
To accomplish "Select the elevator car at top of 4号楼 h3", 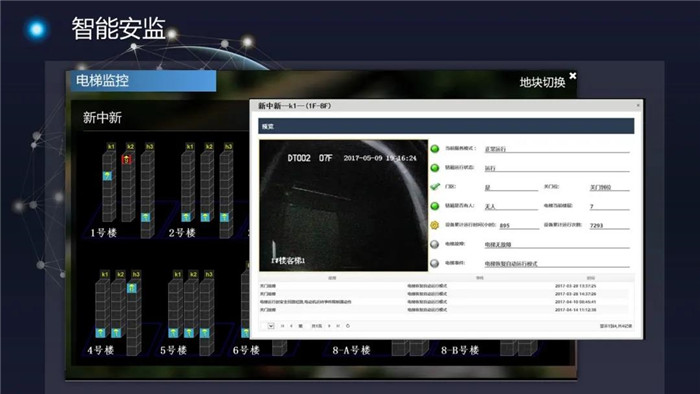I will (131, 288).
